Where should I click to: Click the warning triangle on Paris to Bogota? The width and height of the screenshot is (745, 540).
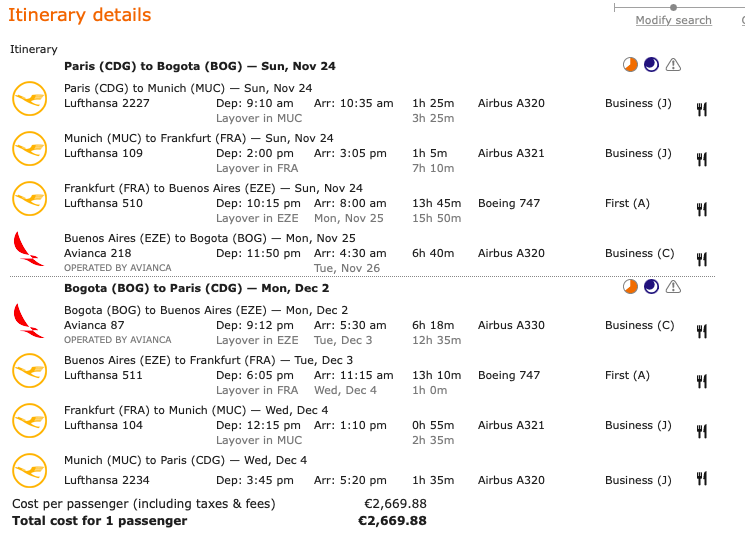[673, 65]
